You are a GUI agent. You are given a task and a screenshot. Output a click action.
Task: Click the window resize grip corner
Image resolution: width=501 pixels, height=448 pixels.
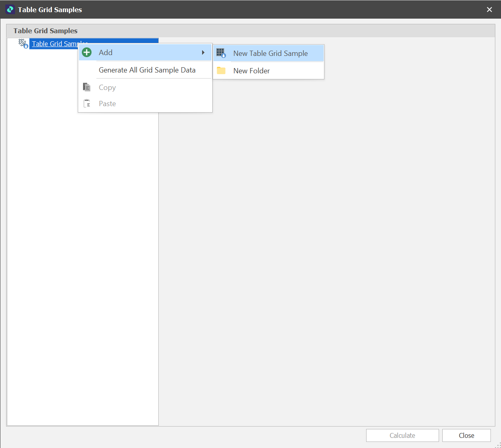(498, 445)
